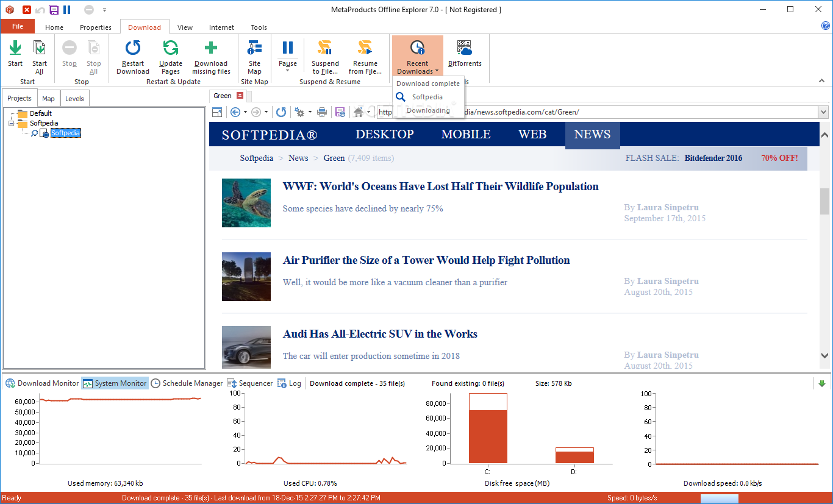Click the browser refresh icon

281,112
